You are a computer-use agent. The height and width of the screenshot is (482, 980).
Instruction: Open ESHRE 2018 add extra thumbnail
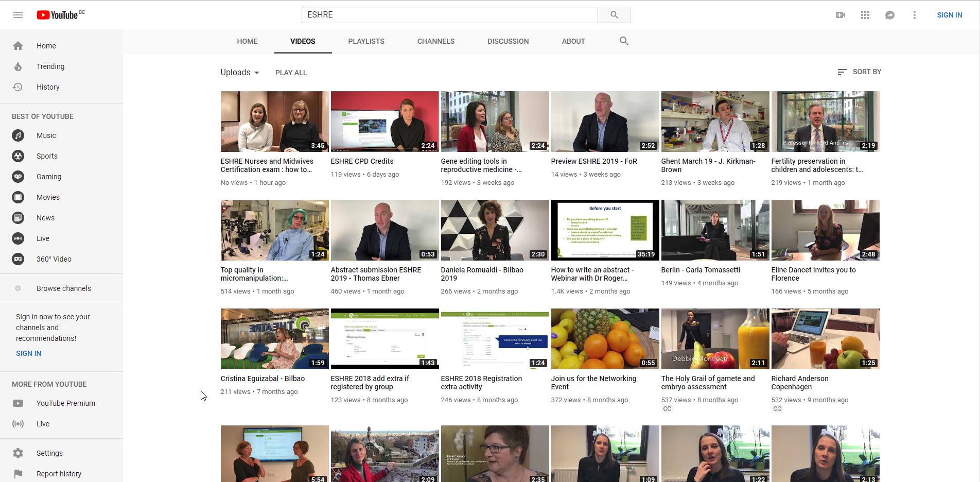click(384, 339)
